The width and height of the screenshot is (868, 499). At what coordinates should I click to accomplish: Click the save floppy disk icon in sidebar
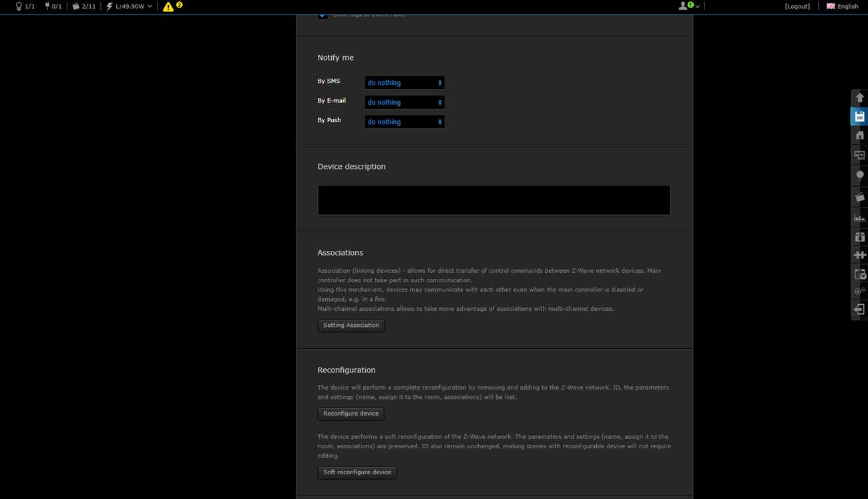coord(859,117)
